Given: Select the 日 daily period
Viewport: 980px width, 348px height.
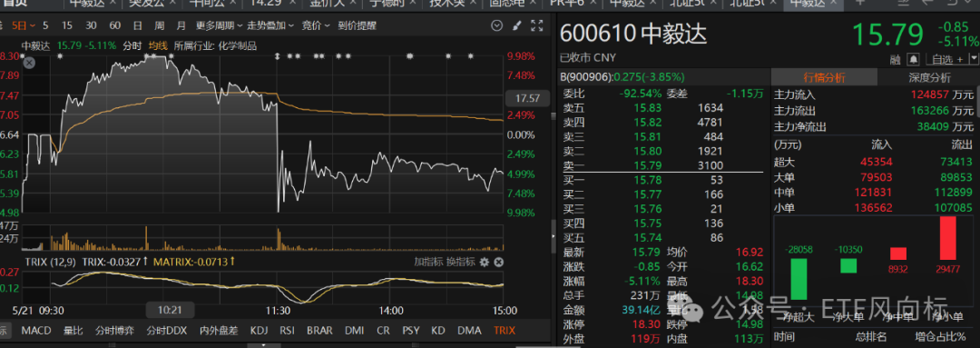Looking at the screenshot, I should [138, 25].
